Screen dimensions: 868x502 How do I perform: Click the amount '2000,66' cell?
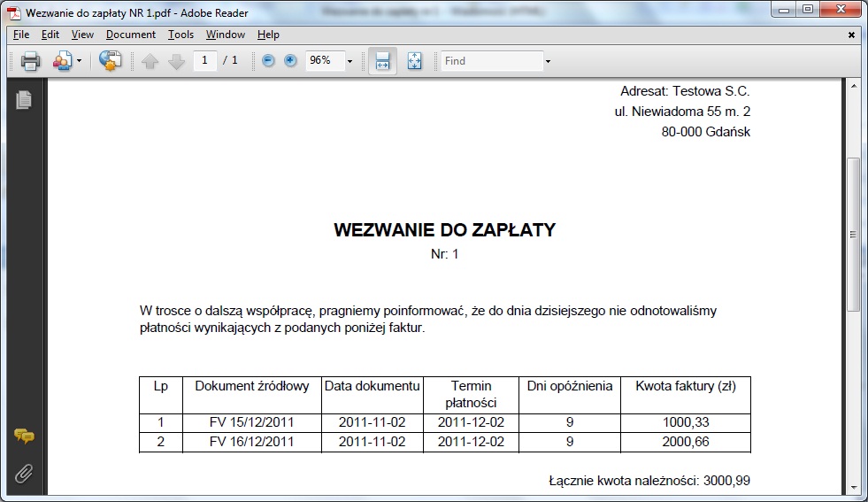click(686, 442)
